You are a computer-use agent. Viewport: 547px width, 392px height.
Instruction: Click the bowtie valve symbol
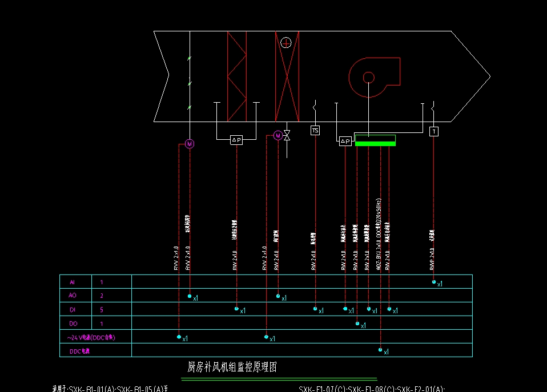(287, 135)
